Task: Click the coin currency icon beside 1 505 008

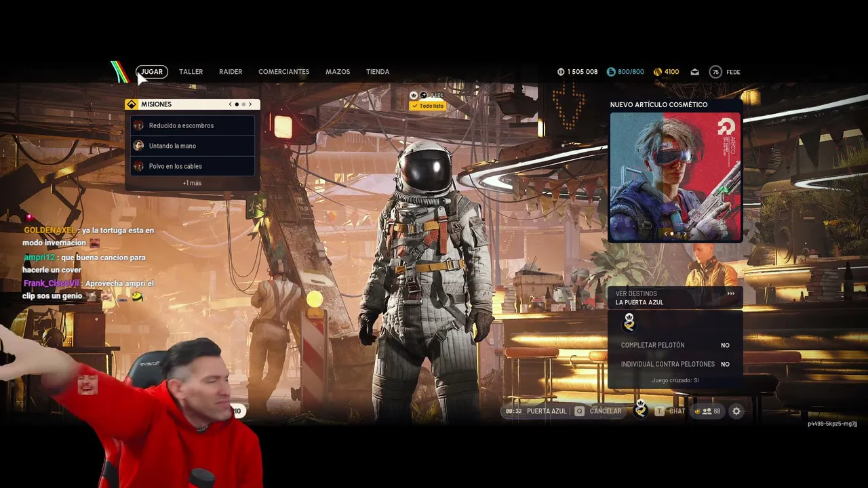Action: point(561,72)
